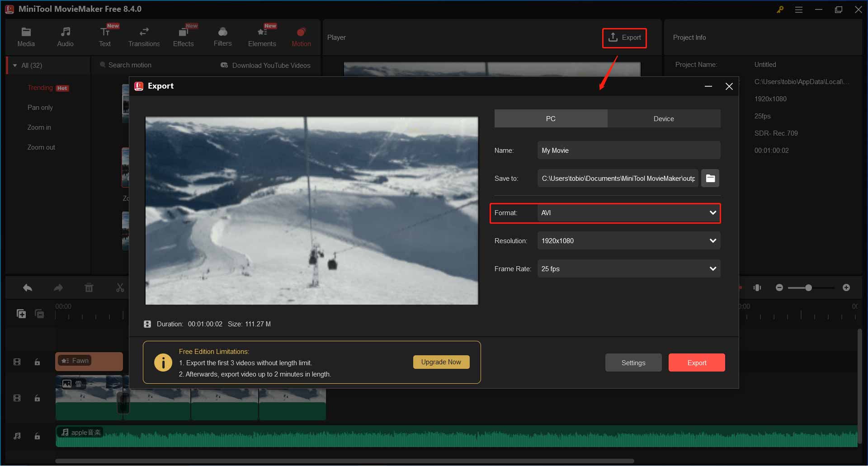868x466 pixels.
Task: Select the Effects icon
Action: (183, 36)
